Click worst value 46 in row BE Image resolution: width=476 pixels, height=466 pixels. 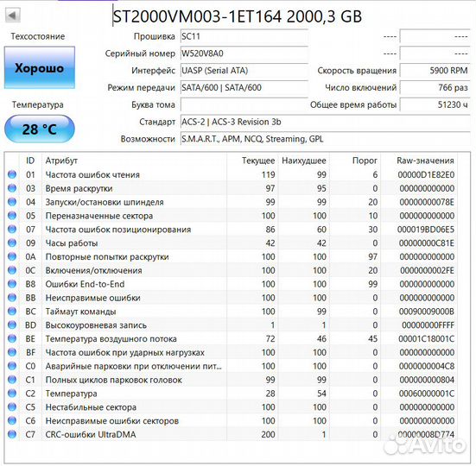321,339
